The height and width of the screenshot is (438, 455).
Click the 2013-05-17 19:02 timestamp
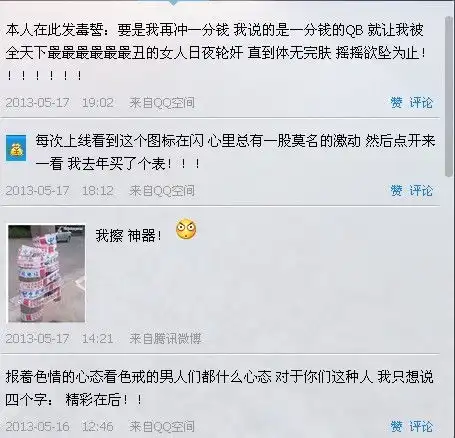click(x=59, y=103)
